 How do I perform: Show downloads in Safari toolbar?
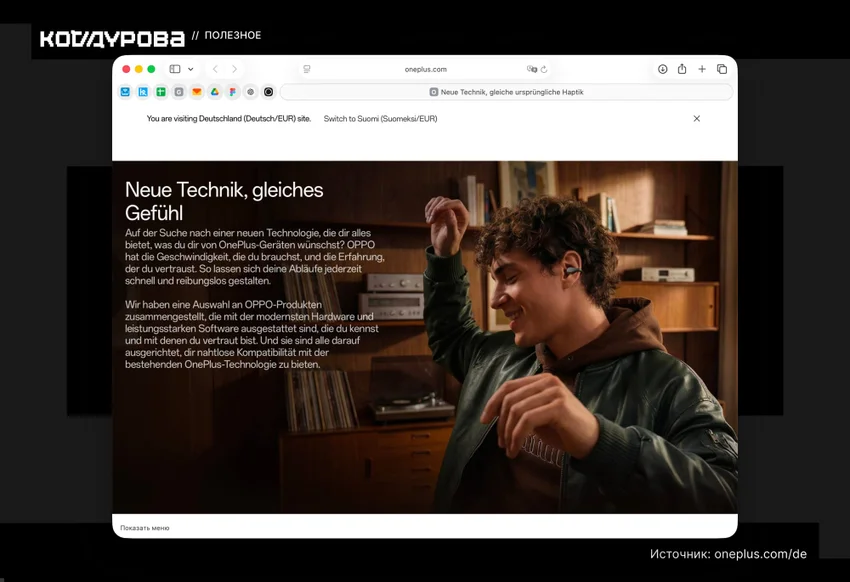point(662,69)
